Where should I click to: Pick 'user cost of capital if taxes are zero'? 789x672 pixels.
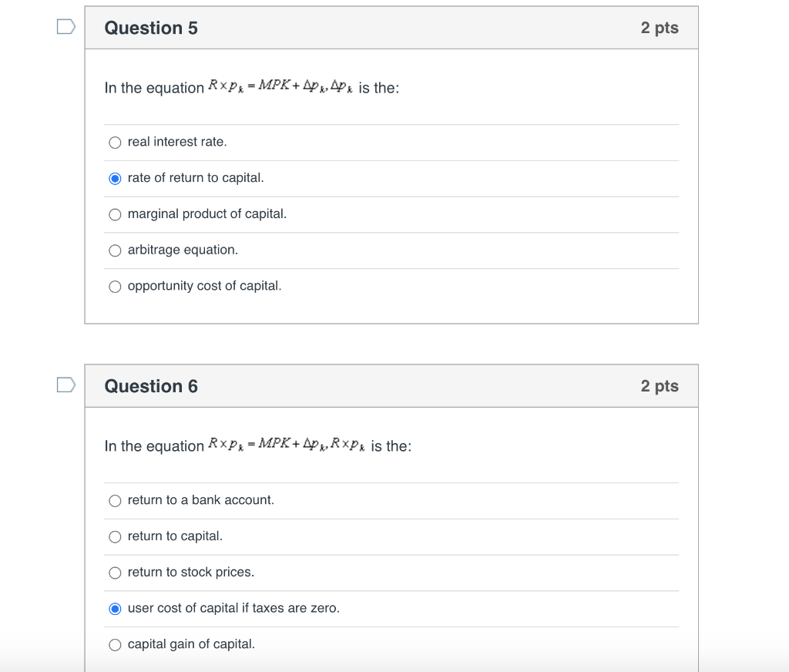114,608
